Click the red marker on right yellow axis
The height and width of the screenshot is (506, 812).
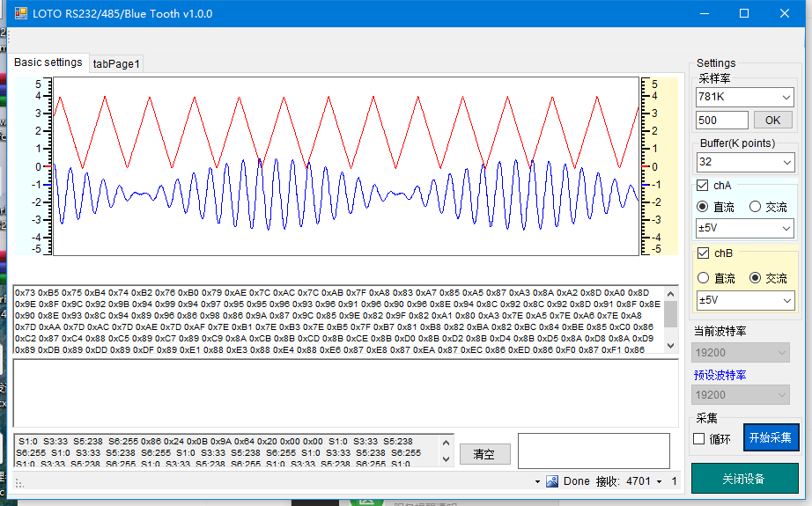646,166
